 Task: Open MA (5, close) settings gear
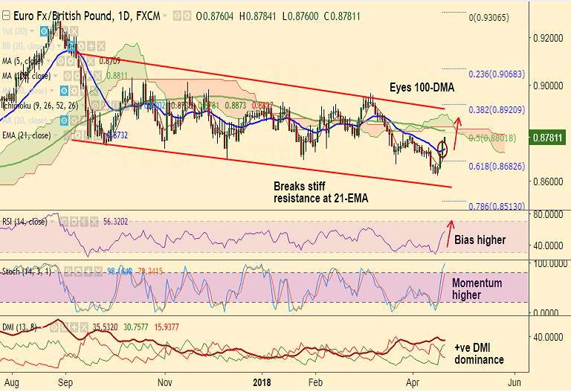71,61
